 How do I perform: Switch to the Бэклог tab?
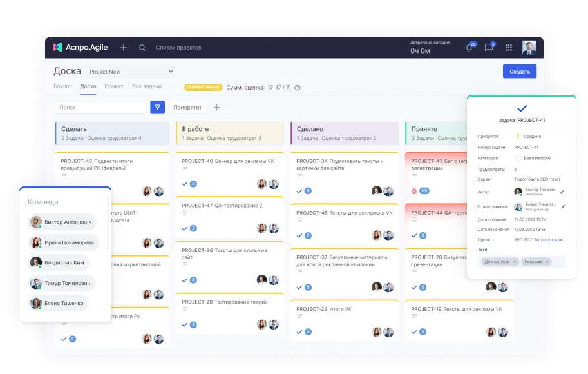[x=62, y=86]
